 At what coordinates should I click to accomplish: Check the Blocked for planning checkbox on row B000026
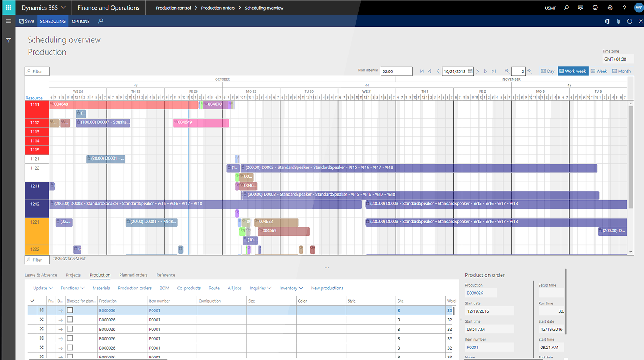pyautogui.click(x=70, y=310)
